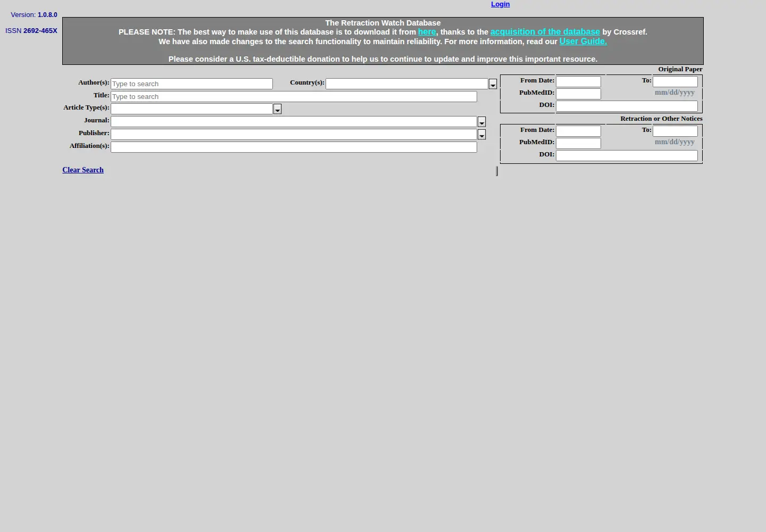This screenshot has height=532, width=766.
Task: Focus Retraction notices From Date field
Action: point(578,131)
